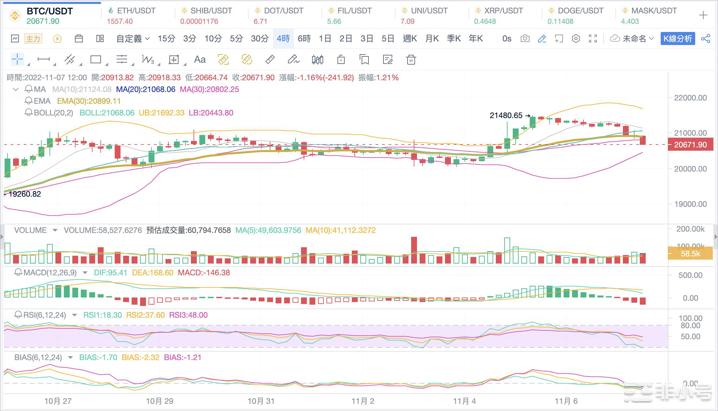Screen dimensions: 718x411
Task: Expand the VOLUME indicator dropdown arrow
Action: [57, 230]
